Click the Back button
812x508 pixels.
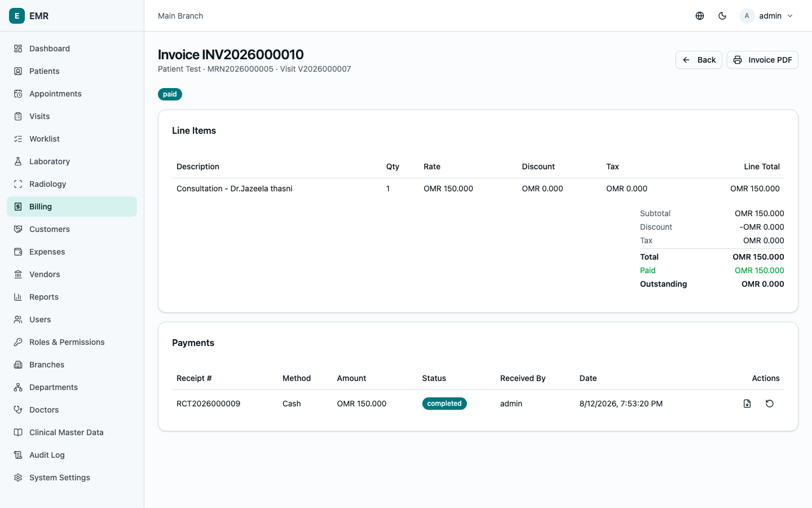click(699, 60)
